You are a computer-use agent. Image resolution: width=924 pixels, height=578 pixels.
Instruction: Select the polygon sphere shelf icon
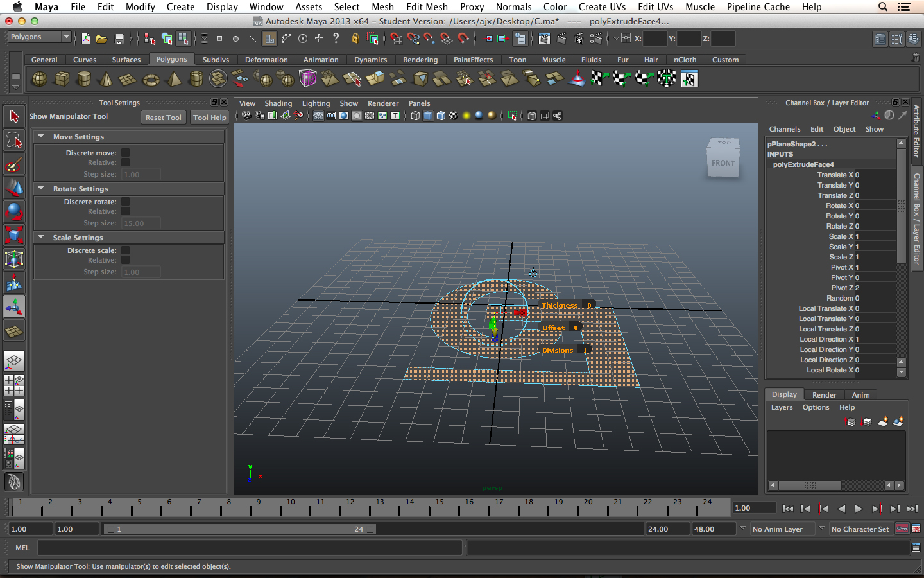[40, 79]
